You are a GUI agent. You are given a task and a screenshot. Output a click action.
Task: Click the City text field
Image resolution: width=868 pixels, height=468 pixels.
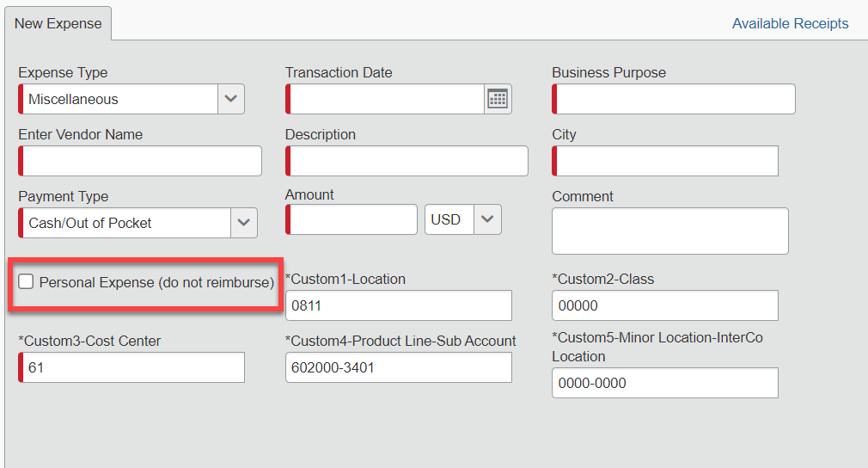click(666, 161)
